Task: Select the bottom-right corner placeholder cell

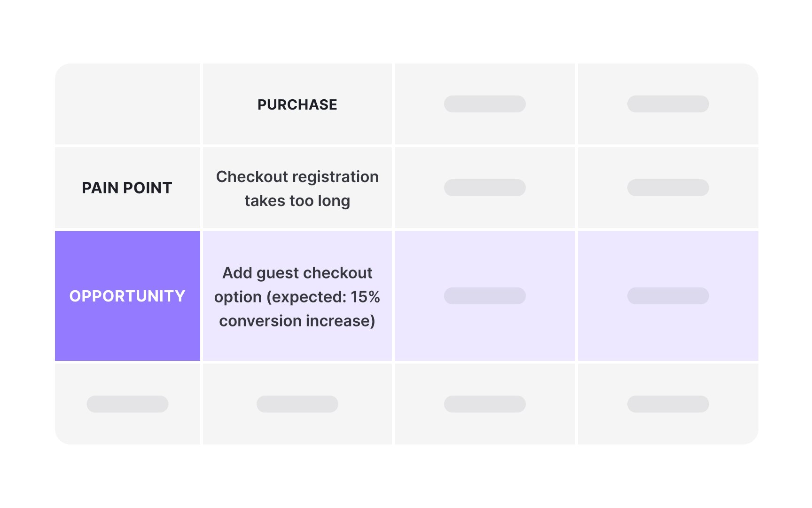Action: tap(668, 404)
